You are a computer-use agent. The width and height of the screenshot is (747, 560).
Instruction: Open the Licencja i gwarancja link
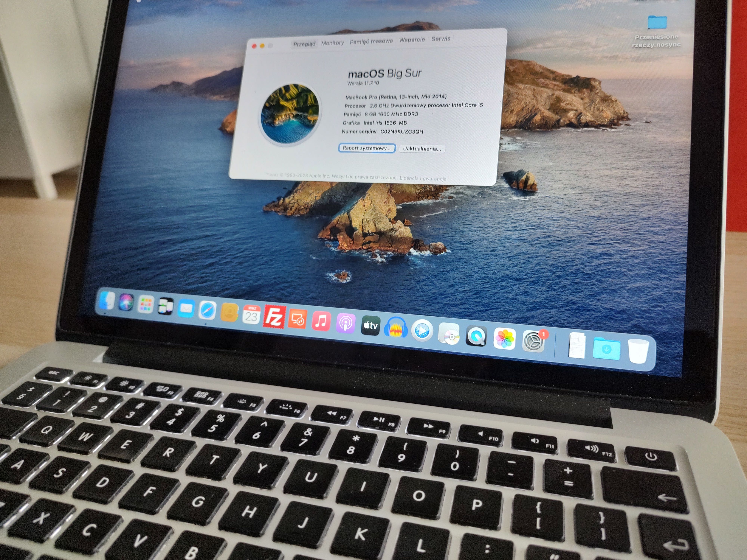pyautogui.click(x=423, y=178)
